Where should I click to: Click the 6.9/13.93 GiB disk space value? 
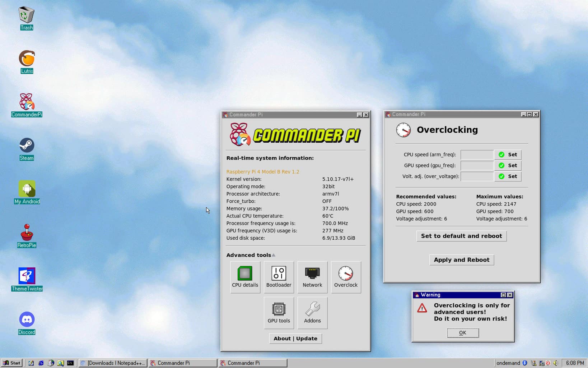339,238
